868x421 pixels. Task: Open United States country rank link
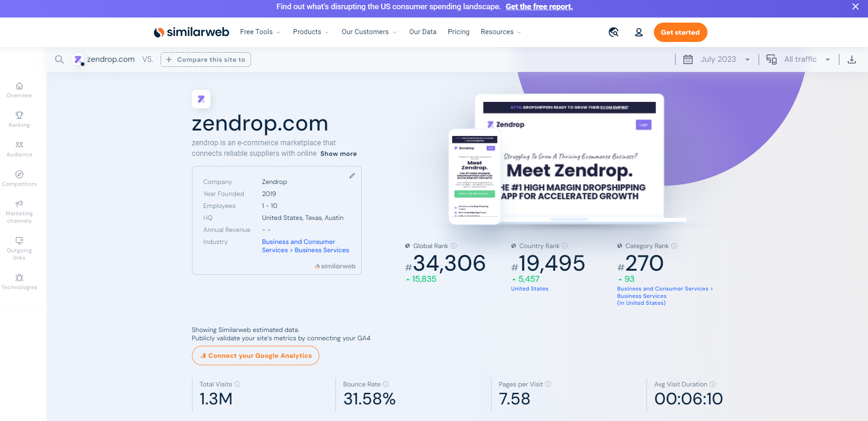530,289
